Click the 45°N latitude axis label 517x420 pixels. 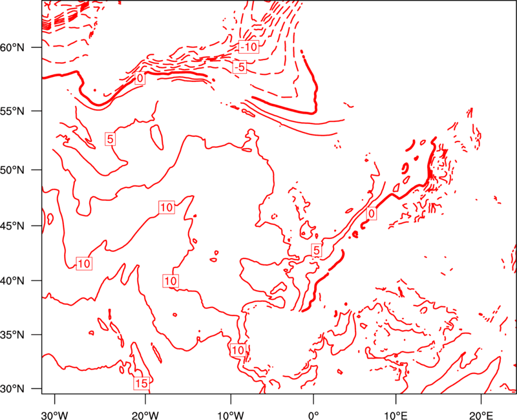12,226
